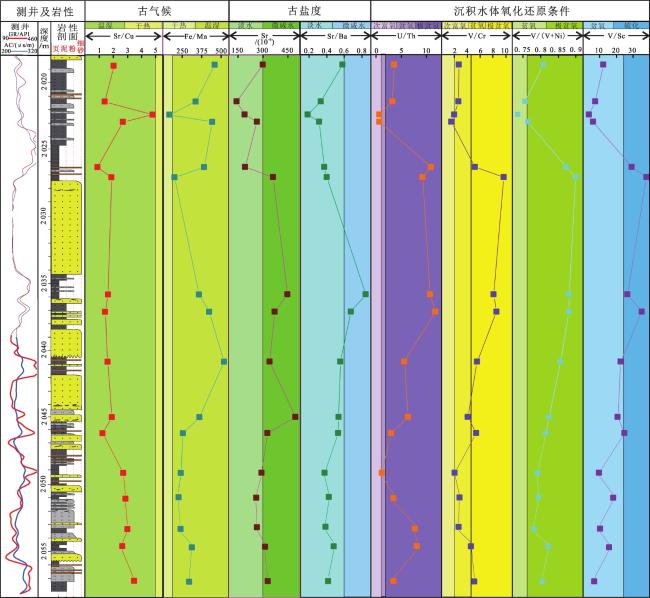650x598 pixels.
Task: Click the 2 030 depth label
Action: pos(43,216)
